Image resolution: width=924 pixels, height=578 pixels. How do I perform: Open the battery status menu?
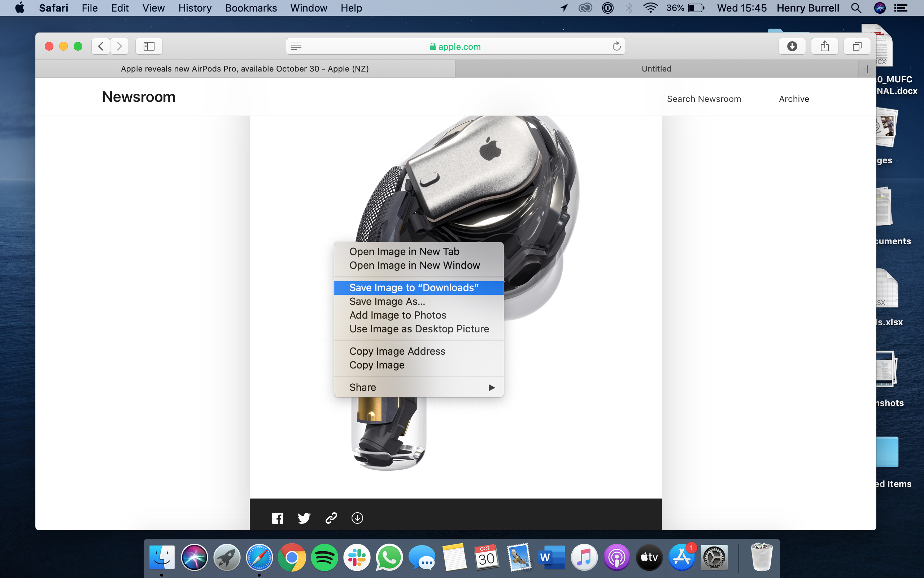pos(685,8)
